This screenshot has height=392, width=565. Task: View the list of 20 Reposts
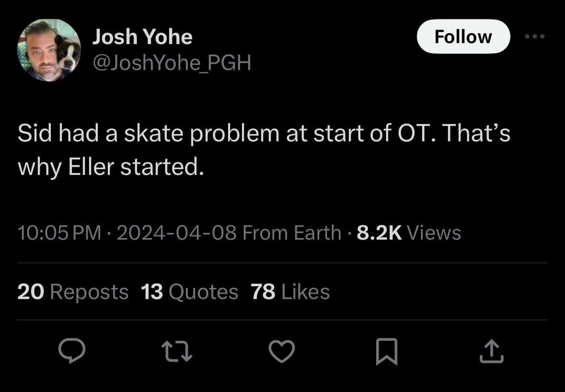pyautogui.click(x=73, y=292)
